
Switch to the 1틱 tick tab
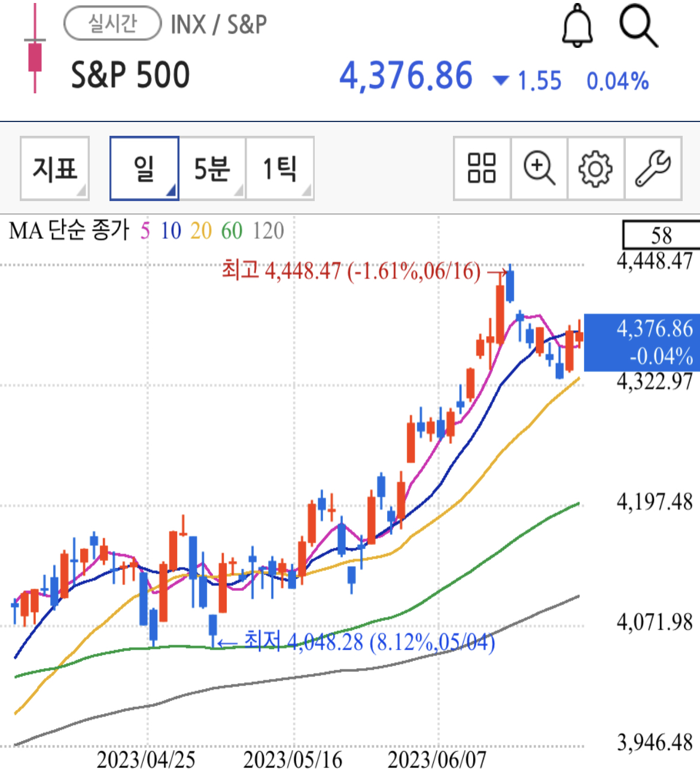point(280,168)
